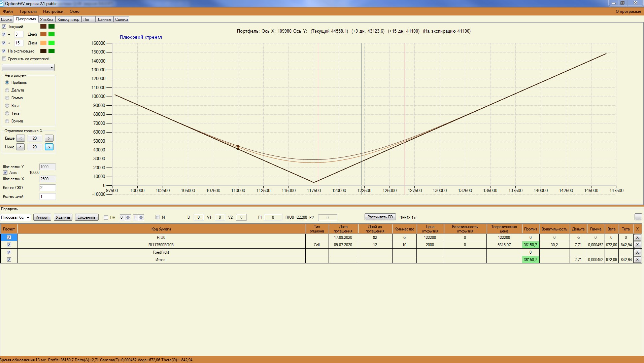The height and width of the screenshot is (363, 644).
Task: Delete the RIU0 row with its X button
Action: [x=637, y=238]
